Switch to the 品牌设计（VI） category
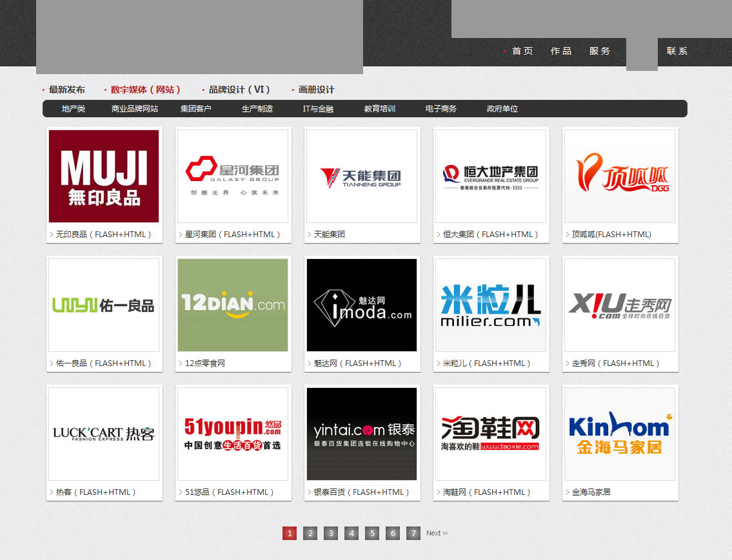 coord(239,90)
